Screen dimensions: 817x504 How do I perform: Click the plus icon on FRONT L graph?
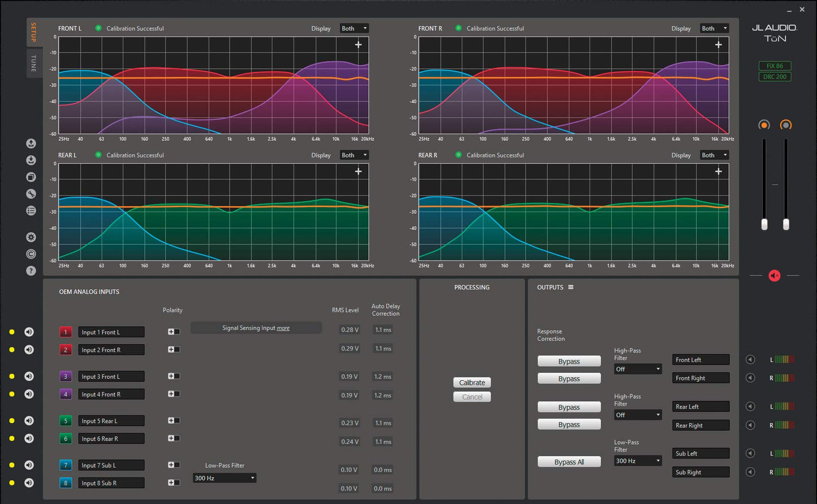point(358,45)
